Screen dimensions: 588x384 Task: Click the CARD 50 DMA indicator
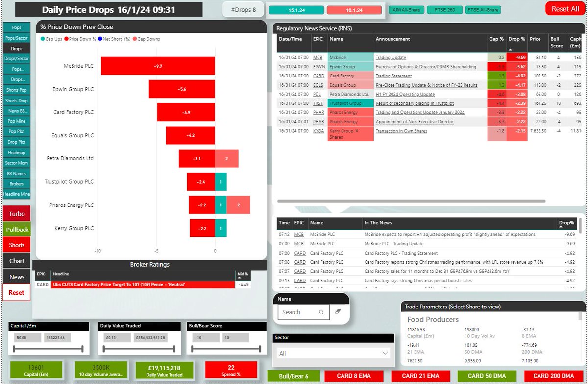pos(487,376)
